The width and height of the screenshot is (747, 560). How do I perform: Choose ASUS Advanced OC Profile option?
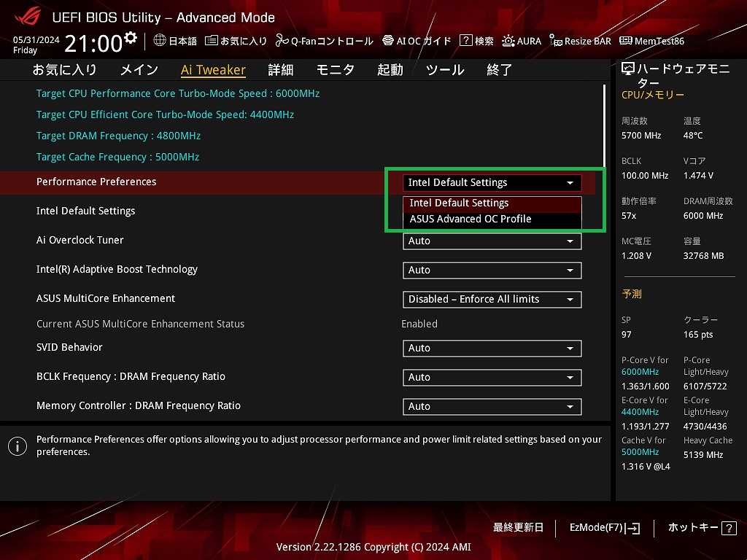click(492, 219)
